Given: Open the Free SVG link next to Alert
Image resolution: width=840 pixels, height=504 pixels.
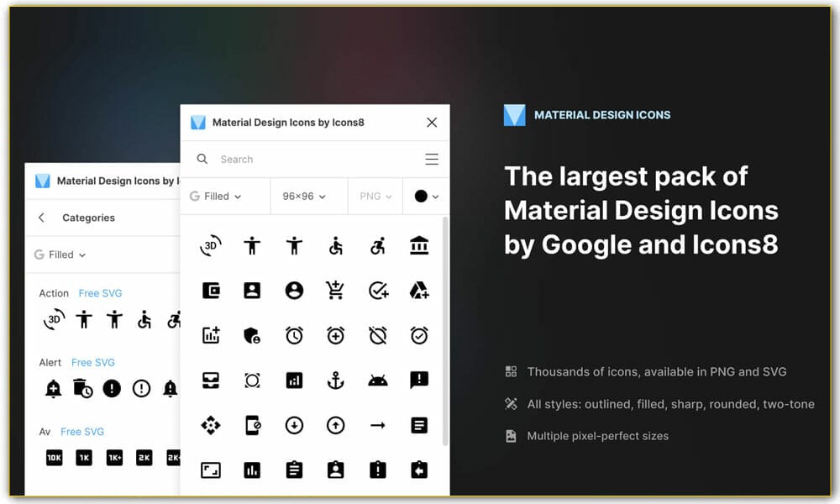Looking at the screenshot, I should click(x=92, y=362).
